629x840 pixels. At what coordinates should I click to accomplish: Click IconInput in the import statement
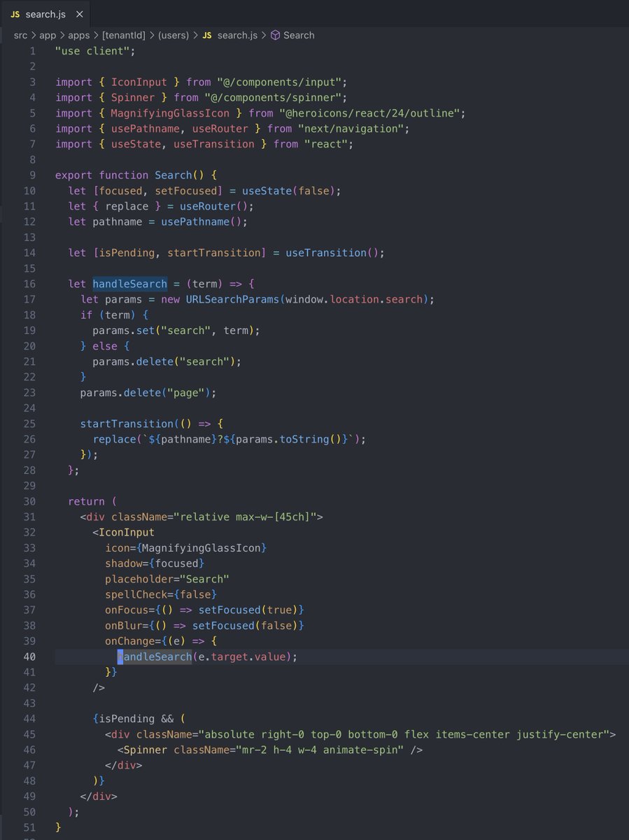coord(139,82)
